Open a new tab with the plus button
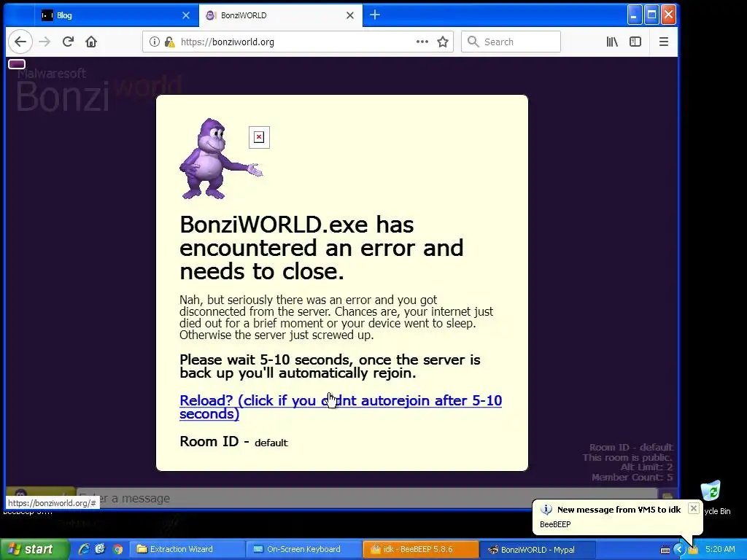 coord(375,15)
